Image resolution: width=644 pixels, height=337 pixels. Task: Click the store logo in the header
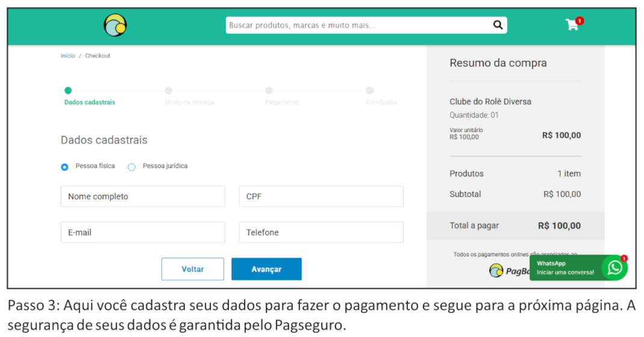click(115, 26)
